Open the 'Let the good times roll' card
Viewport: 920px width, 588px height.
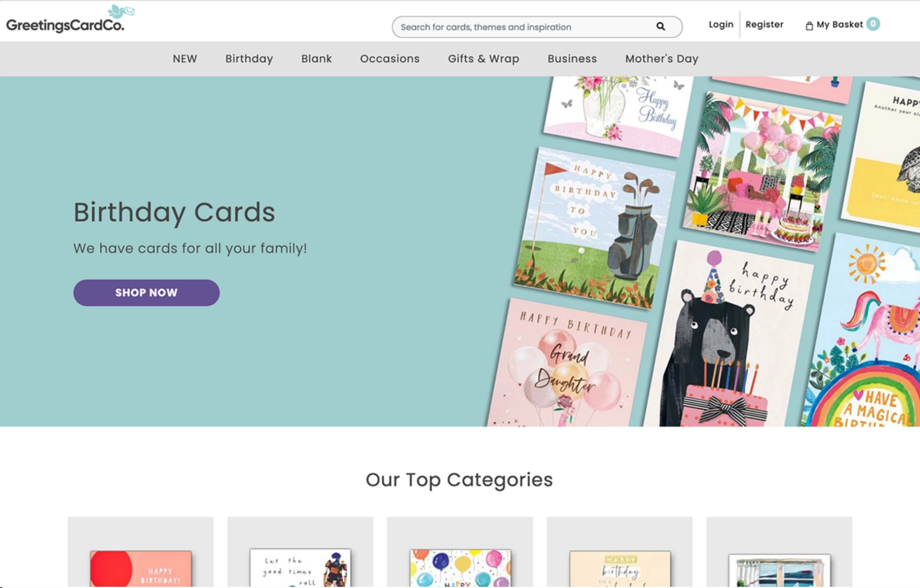coord(300,568)
